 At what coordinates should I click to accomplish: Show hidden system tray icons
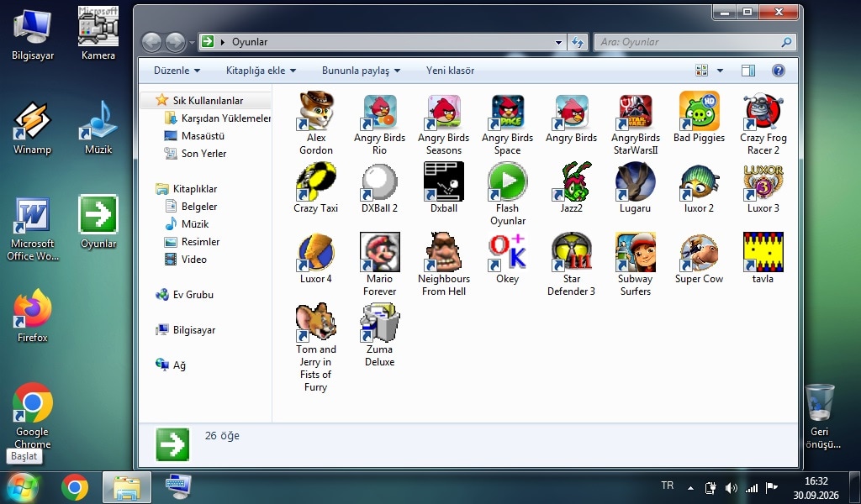(690, 488)
